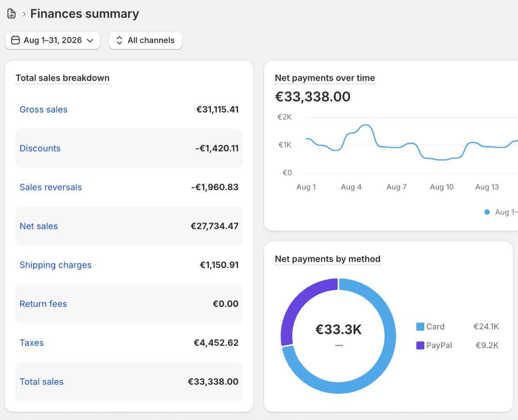Open the Taxes link

tap(32, 343)
